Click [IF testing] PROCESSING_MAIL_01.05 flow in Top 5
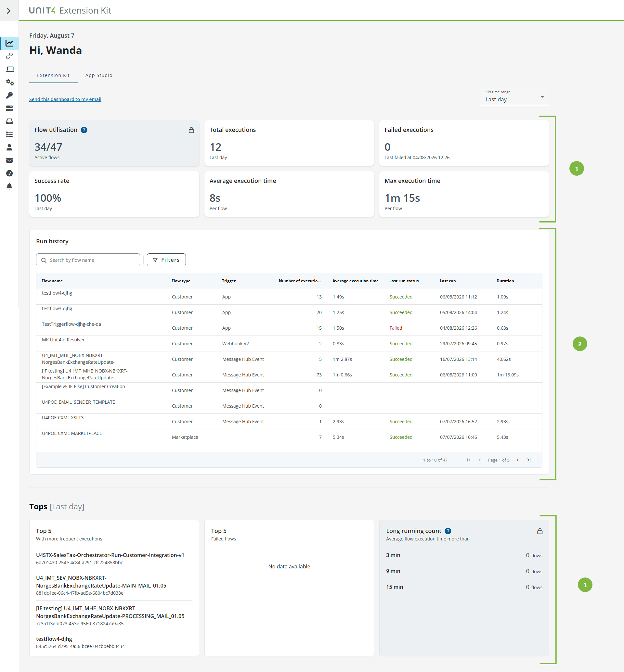 110,612
